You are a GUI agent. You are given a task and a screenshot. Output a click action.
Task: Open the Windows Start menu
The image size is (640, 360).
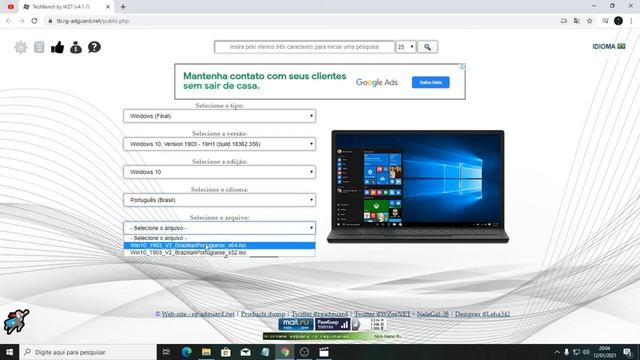point(9,352)
